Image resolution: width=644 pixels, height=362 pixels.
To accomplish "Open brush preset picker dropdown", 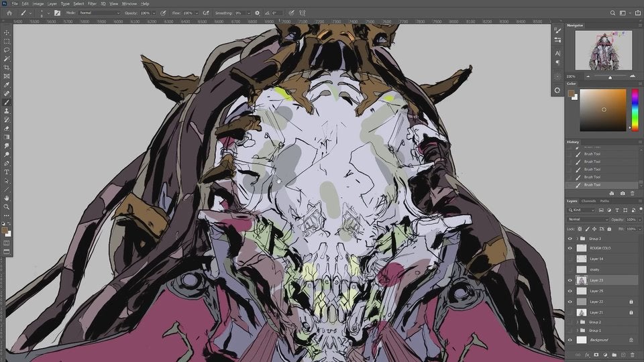I will 48,13.
